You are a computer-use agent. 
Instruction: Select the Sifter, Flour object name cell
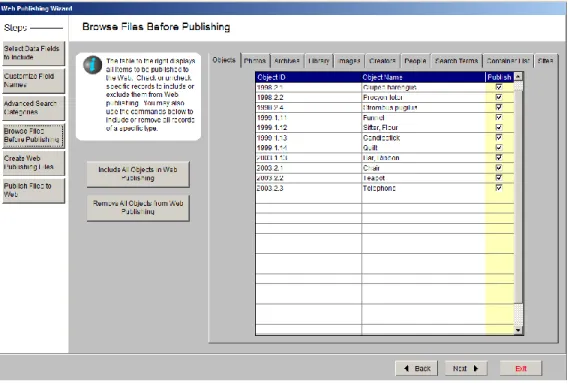(x=424, y=128)
